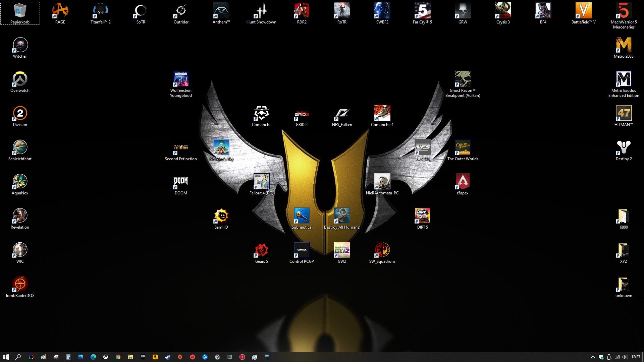
Task: Click the Division desktop icon
Action: pos(20,113)
